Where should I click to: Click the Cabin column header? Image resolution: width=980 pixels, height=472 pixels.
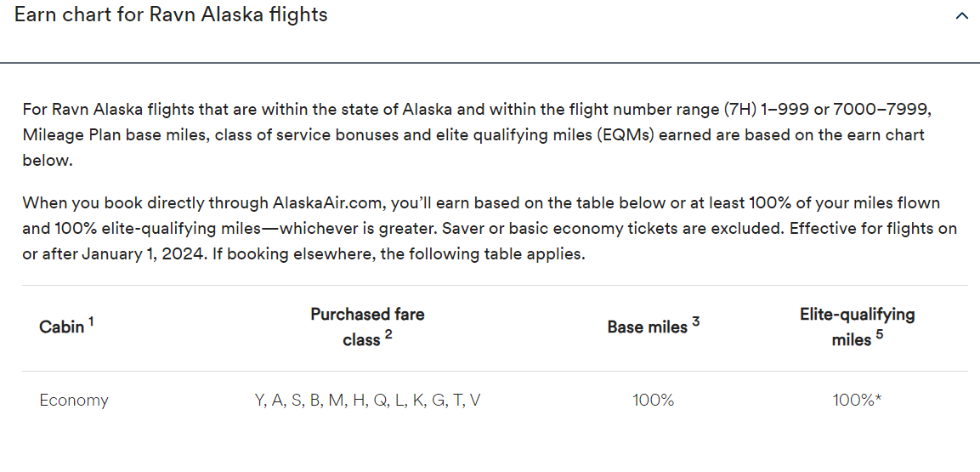click(x=62, y=327)
